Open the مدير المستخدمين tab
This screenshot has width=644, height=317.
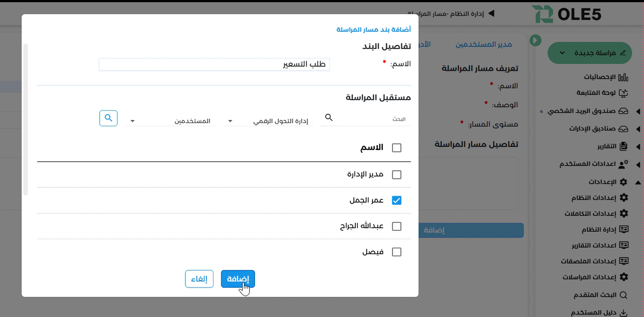click(x=483, y=44)
